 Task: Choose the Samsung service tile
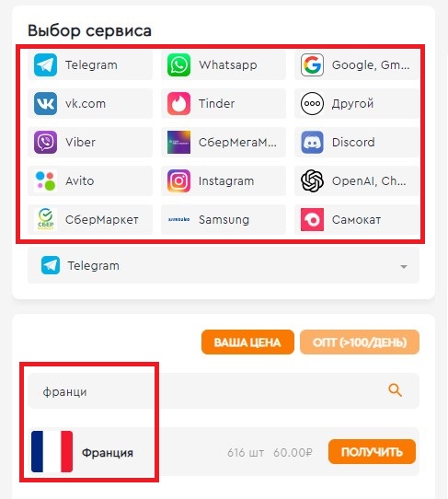tap(224, 220)
